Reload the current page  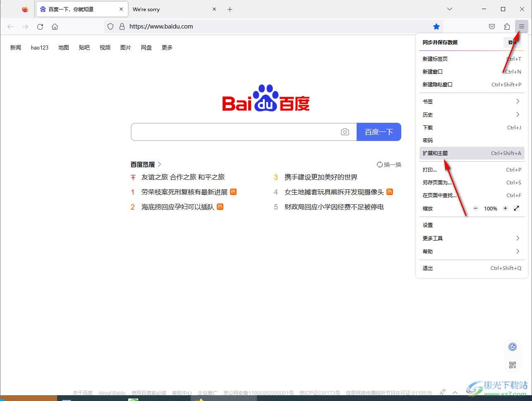click(40, 26)
